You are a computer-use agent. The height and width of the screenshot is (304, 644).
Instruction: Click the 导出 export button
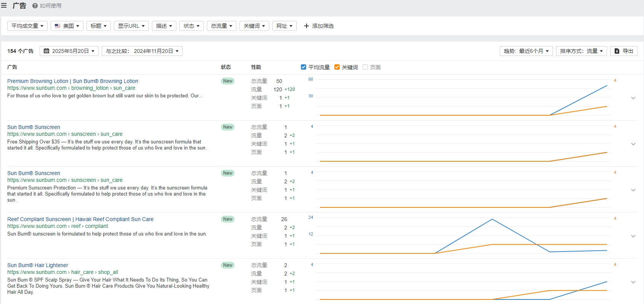[x=624, y=51]
